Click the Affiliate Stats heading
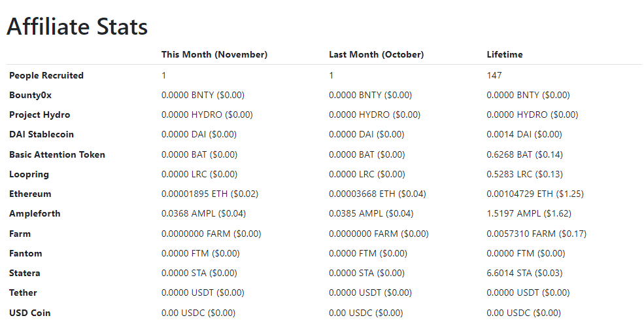 coord(77,27)
